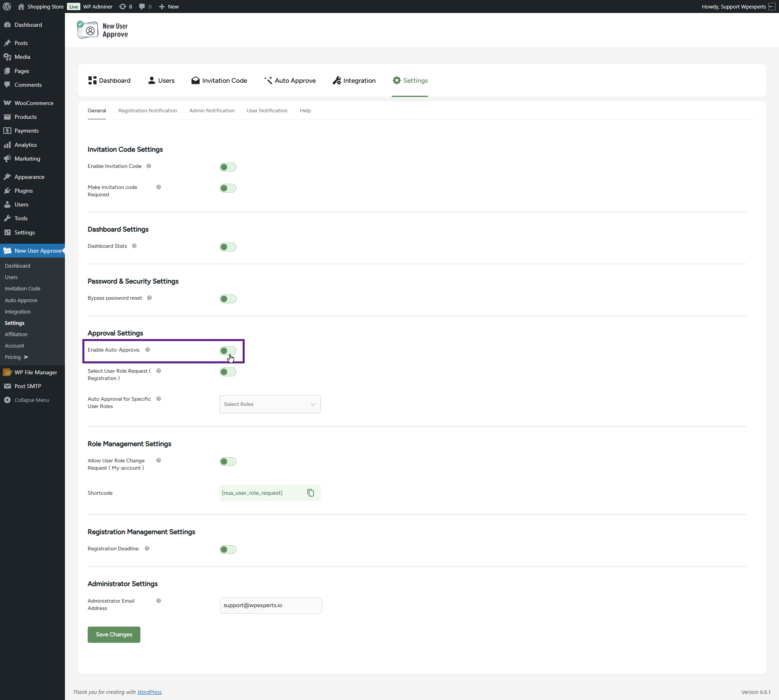Open the Invitation Code top tab

click(219, 80)
